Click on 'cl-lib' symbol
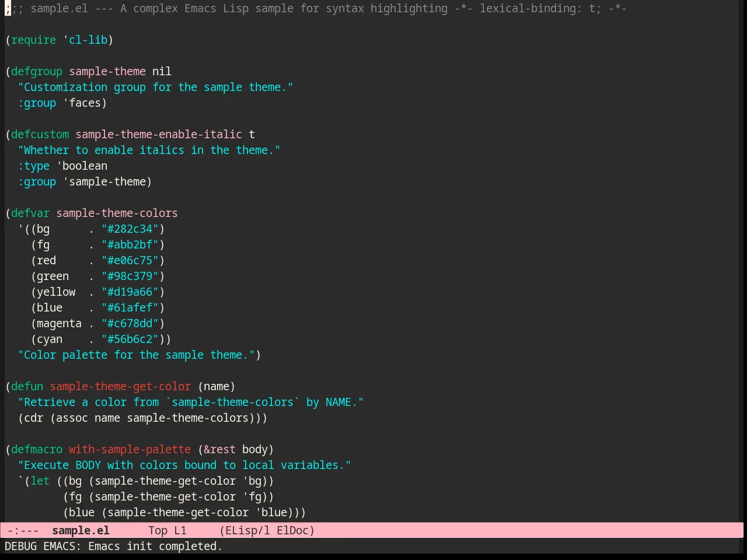Viewport: 747px width, 560px height. tap(88, 40)
